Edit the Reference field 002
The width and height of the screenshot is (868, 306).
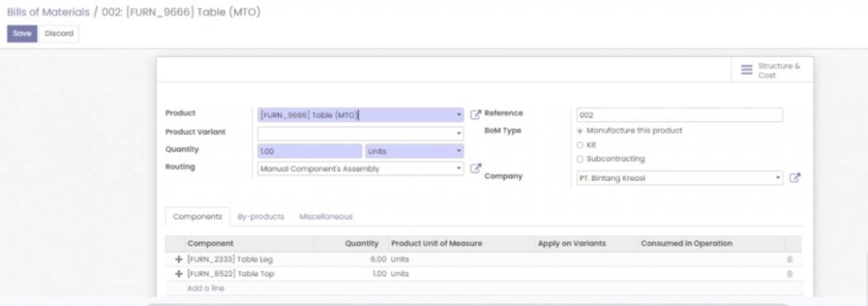click(679, 115)
